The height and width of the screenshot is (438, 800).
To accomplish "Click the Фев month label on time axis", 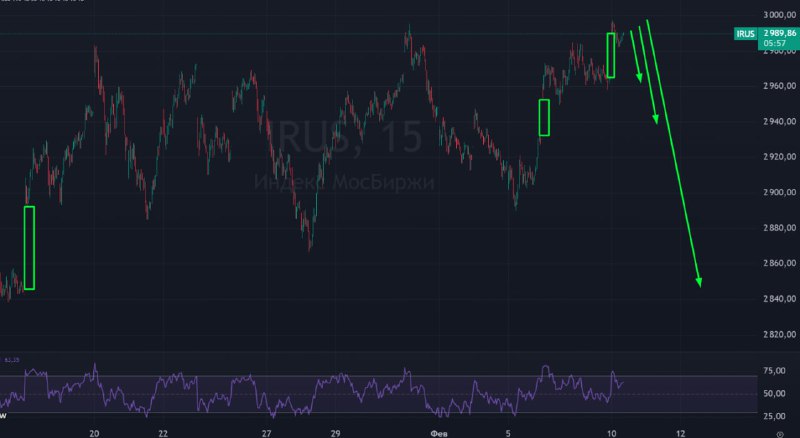I will coord(439,434).
